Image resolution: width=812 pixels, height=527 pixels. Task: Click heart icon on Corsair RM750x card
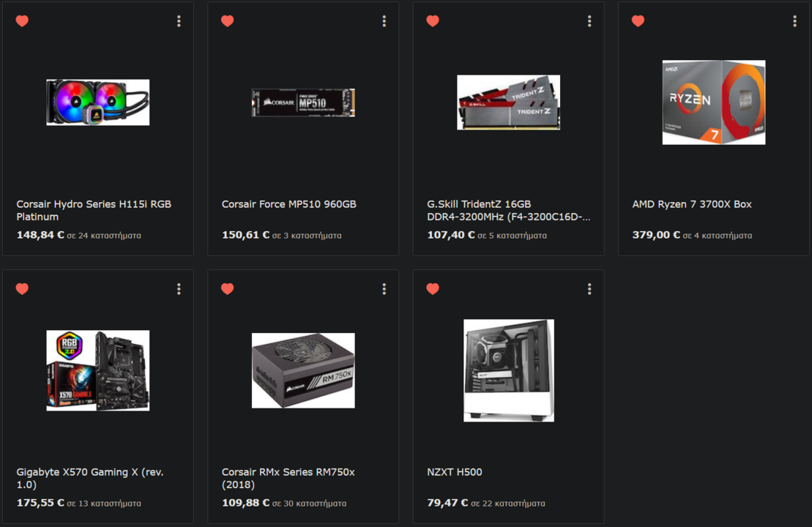(227, 289)
